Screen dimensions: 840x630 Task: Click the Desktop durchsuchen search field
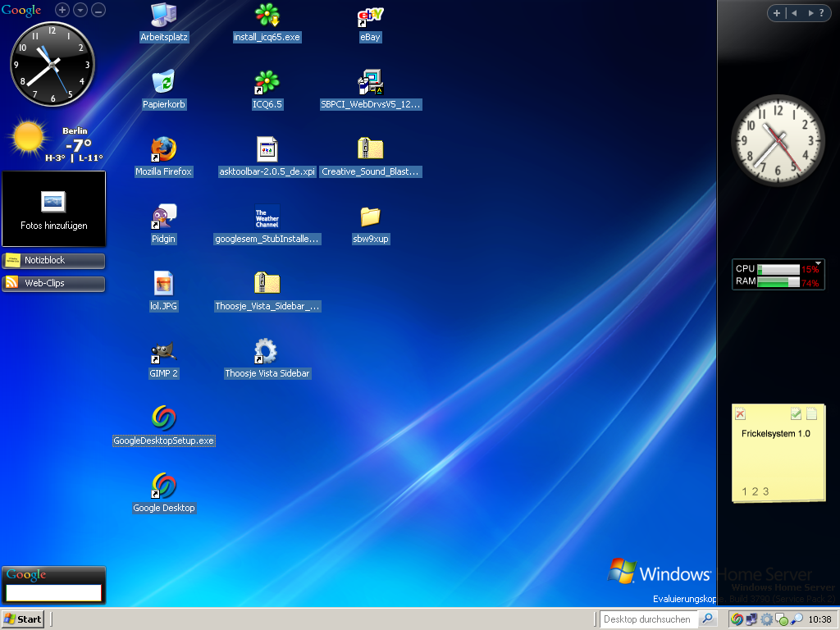[648, 619]
